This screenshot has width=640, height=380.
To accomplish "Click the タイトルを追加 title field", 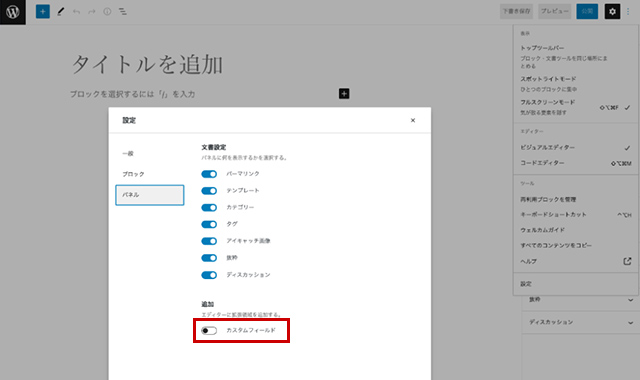I will [x=147, y=64].
